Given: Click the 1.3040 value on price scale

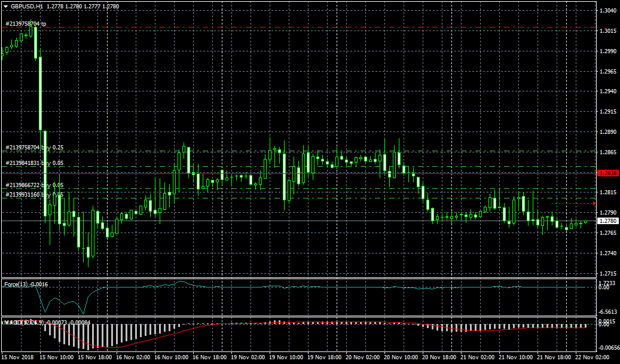Looking at the screenshot, I should (x=608, y=11).
